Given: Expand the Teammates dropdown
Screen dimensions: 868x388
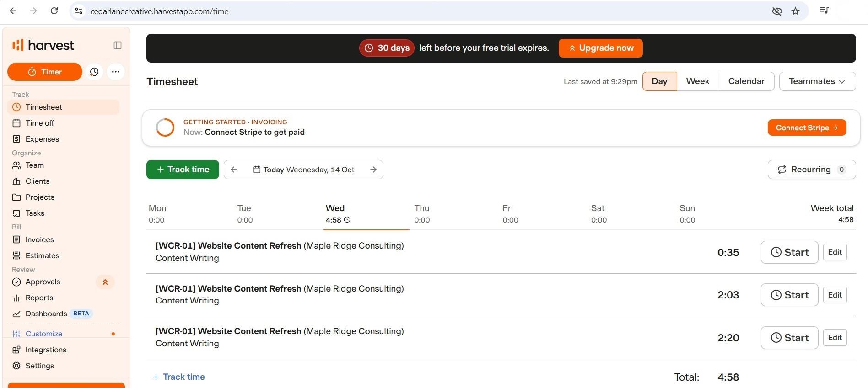Looking at the screenshot, I should pos(817,81).
